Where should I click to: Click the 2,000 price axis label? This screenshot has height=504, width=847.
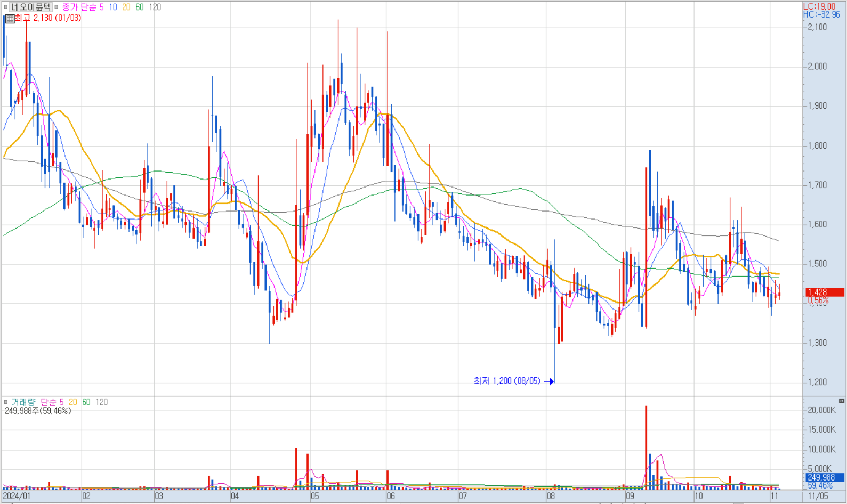[817, 67]
